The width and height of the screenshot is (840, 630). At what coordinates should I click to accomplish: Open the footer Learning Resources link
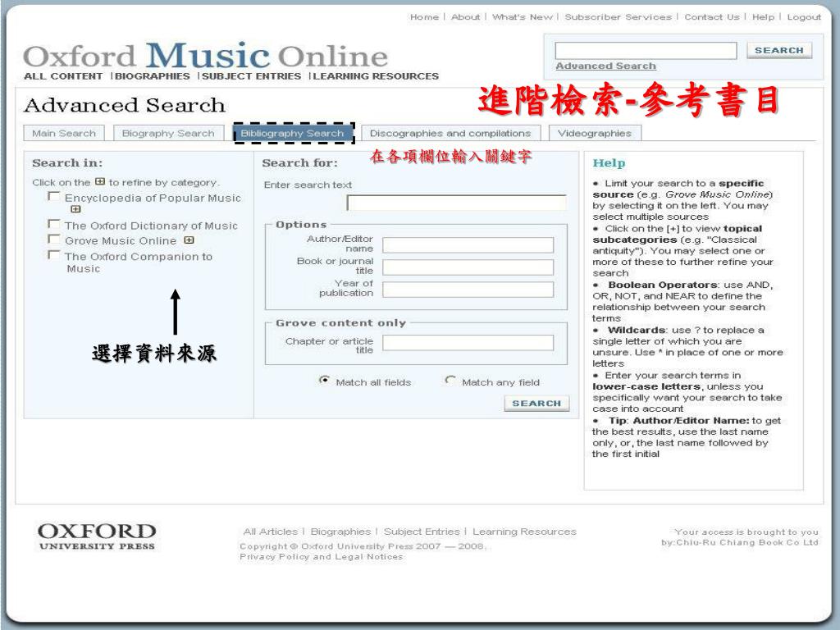coord(524,532)
